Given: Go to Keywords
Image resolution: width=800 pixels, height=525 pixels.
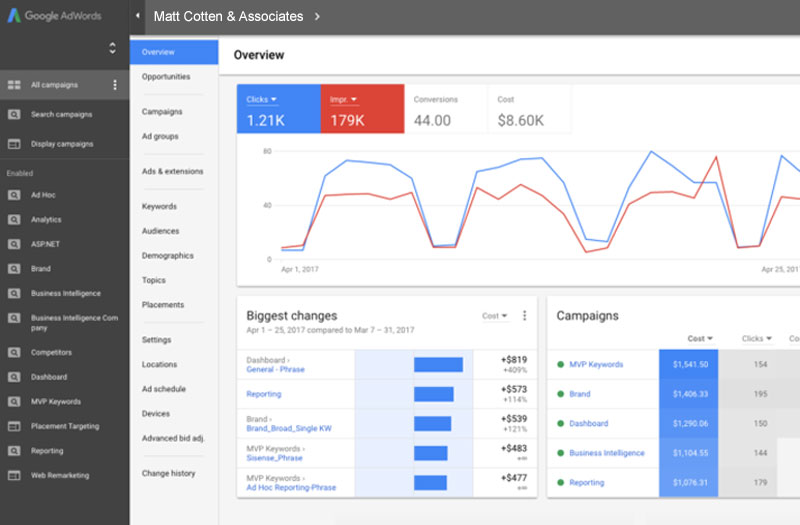Looking at the screenshot, I should pos(159,206).
